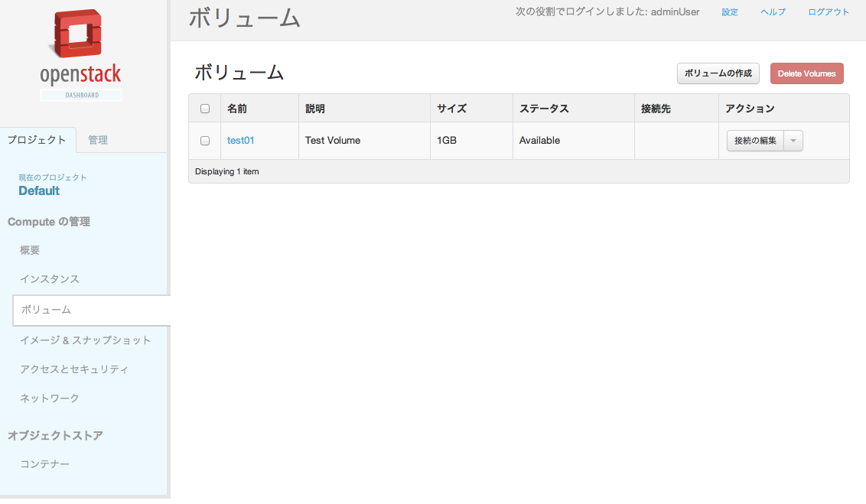
Task: Click ログアウト to sign out
Action: click(829, 12)
